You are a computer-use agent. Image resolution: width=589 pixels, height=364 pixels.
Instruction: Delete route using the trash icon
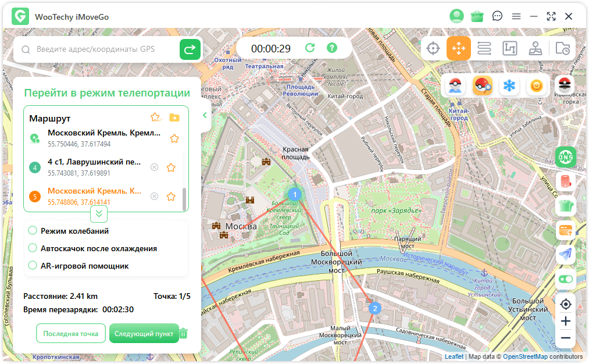pyautogui.click(x=184, y=333)
